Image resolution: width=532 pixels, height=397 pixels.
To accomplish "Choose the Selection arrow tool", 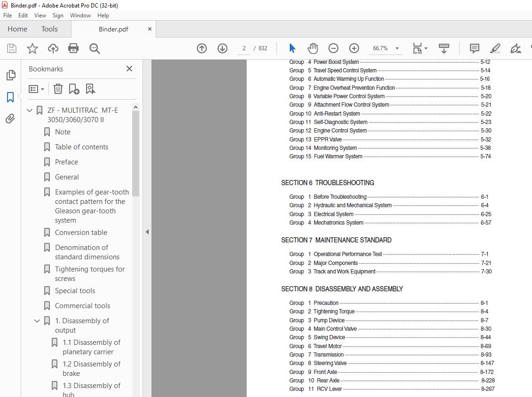I will point(292,48).
